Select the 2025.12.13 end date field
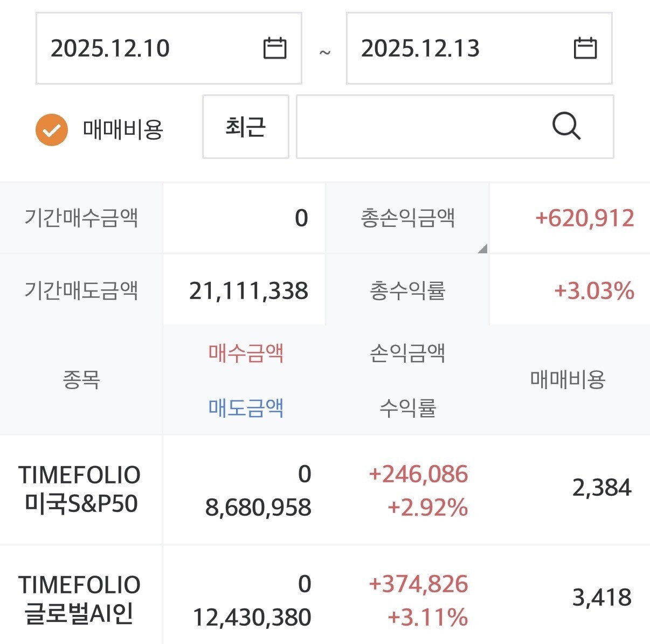The width and height of the screenshot is (650, 644). (479, 49)
